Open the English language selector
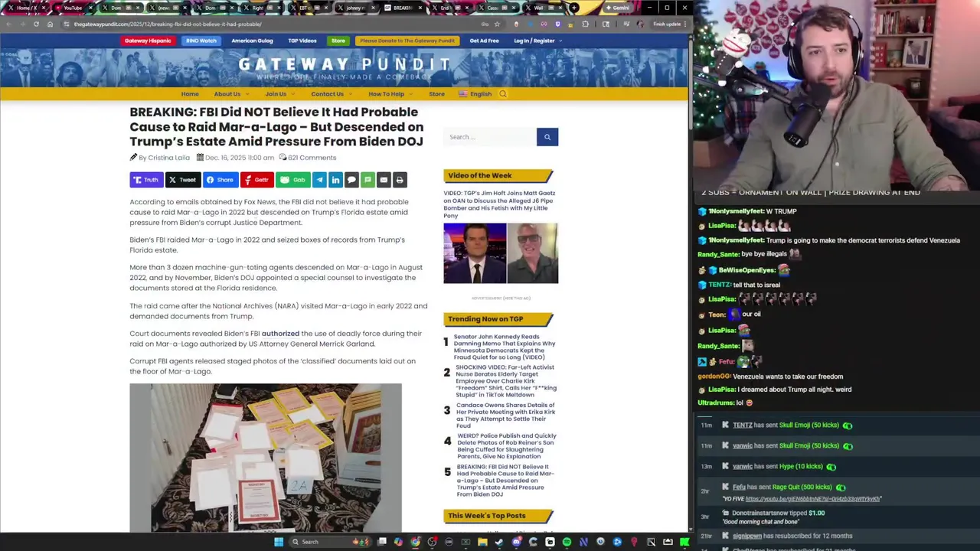980x551 pixels. [x=475, y=94]
